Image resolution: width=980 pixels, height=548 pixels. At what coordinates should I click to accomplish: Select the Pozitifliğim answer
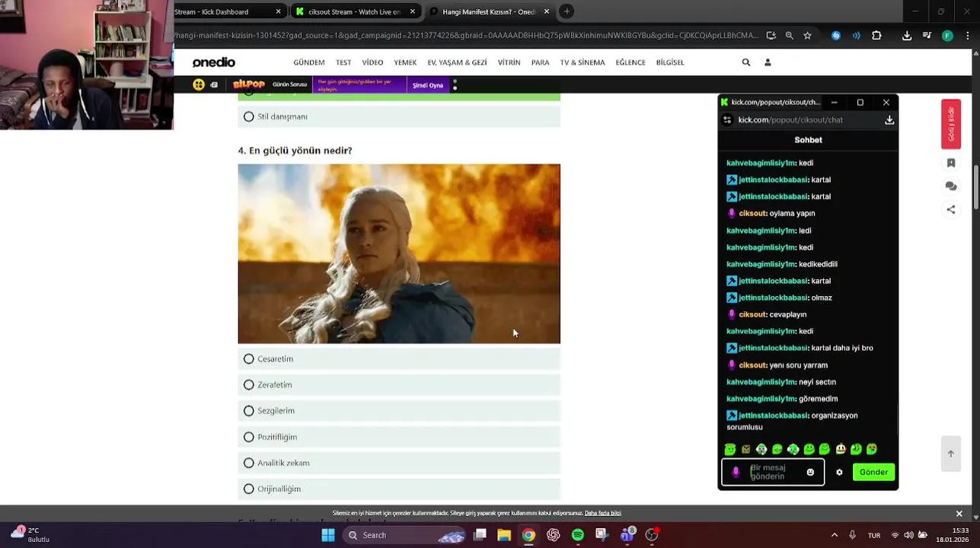[x=399, y=437]
